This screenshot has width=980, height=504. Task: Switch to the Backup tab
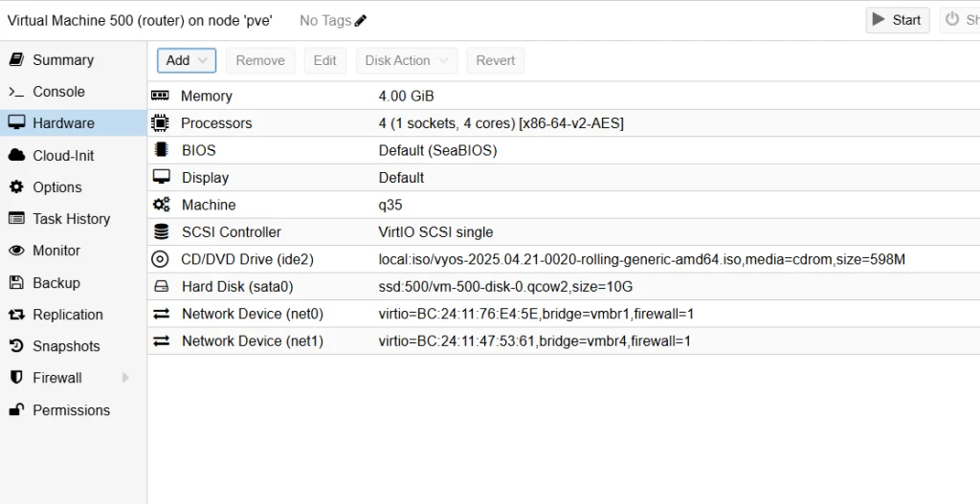point(56,283)
